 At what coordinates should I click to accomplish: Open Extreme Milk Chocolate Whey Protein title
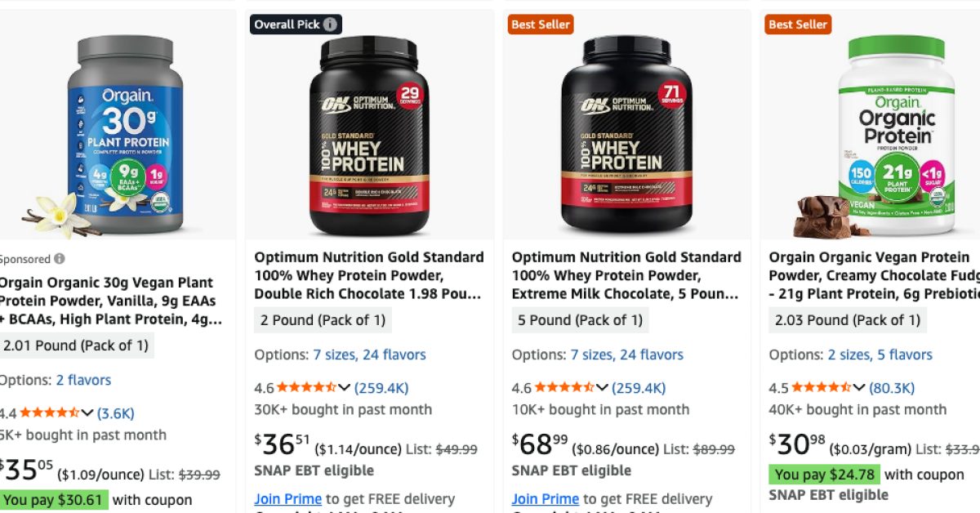[x=626, y=275]
